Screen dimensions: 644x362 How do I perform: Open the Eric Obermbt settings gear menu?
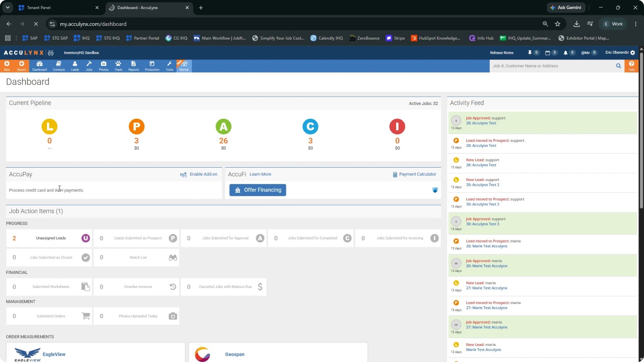(x=633, y=52)
